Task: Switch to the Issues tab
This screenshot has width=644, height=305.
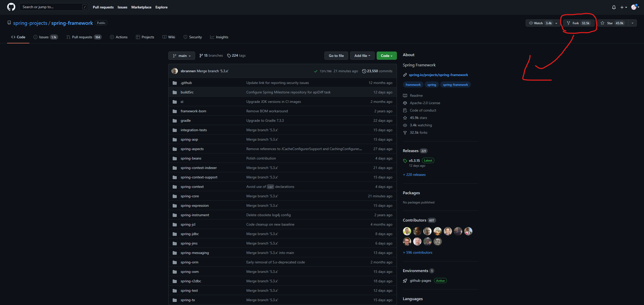Action: [x=45, y=37]
